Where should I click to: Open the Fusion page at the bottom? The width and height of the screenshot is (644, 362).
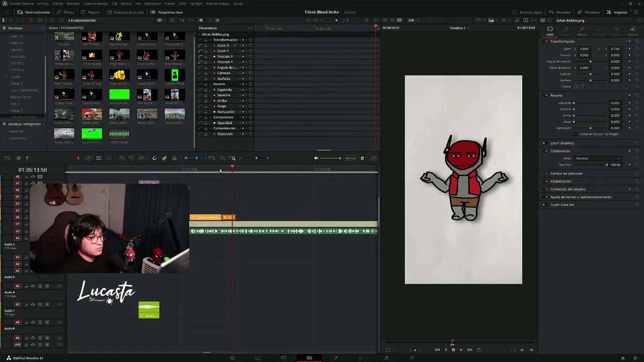(x=335, y=358)
